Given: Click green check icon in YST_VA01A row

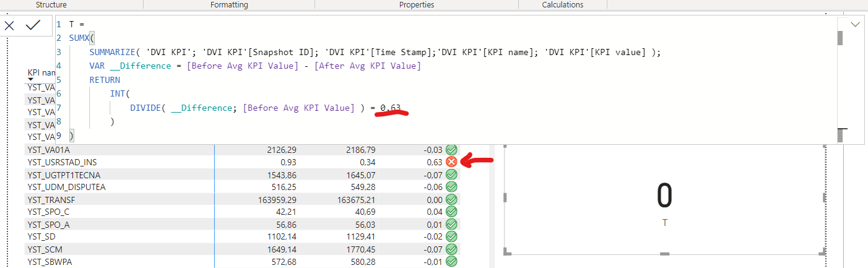Looking at the screenshot, I should pyautogui.click(x=451, y=149).
